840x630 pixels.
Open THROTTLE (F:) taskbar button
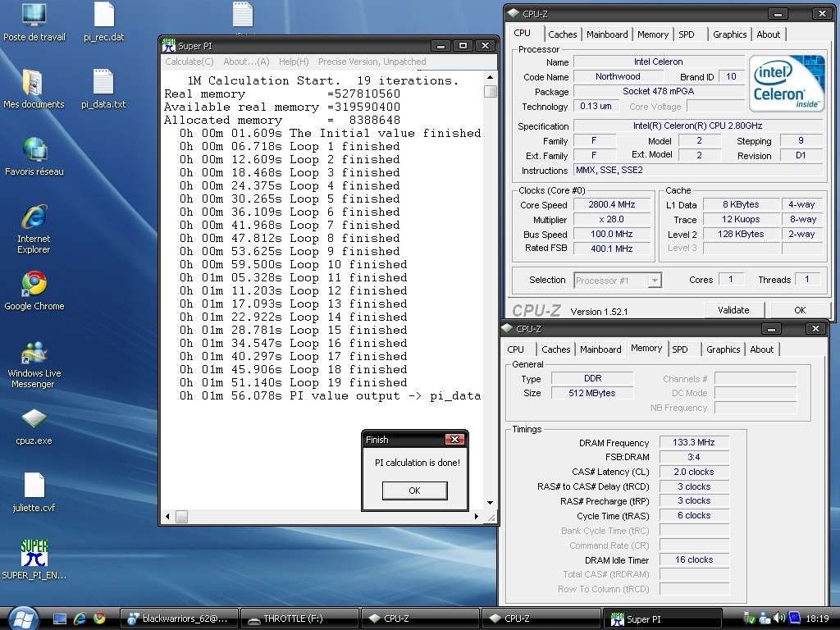coord(299,619)
